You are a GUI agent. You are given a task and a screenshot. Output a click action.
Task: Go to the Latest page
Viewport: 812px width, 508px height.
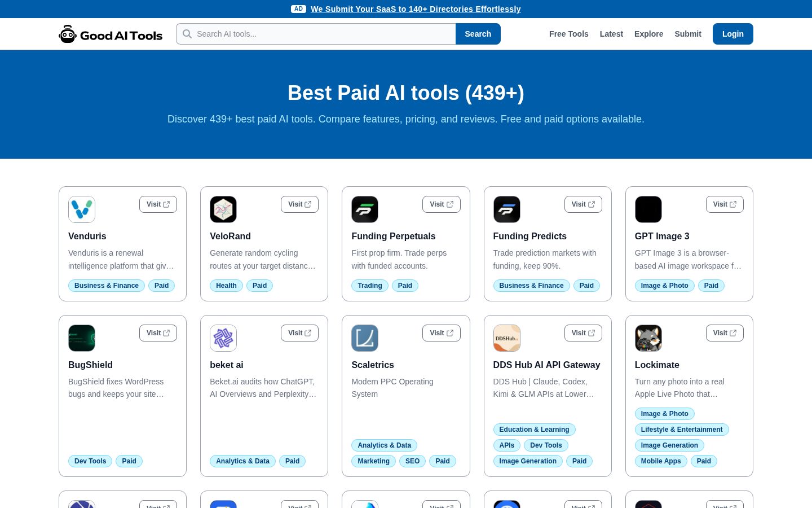[x=611, y=34]
